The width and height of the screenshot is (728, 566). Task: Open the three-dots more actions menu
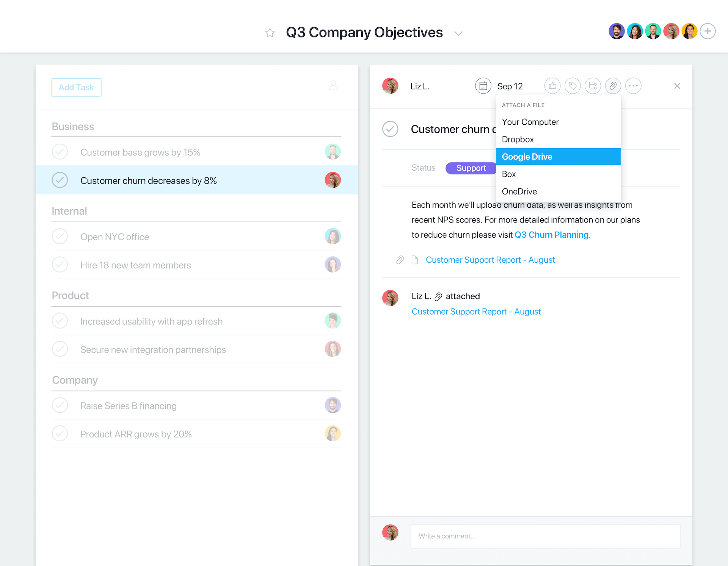[x=633, y=86]
